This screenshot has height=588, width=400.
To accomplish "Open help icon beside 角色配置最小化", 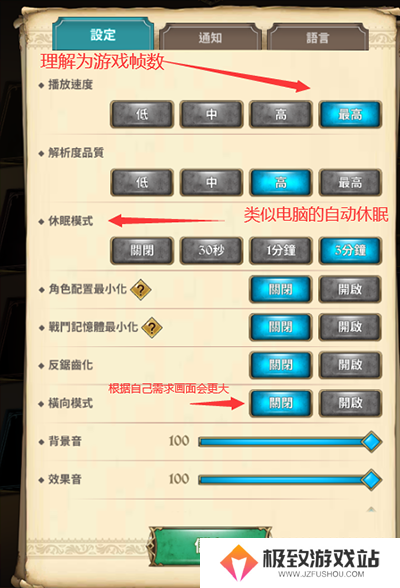I will tap(141, 290).
